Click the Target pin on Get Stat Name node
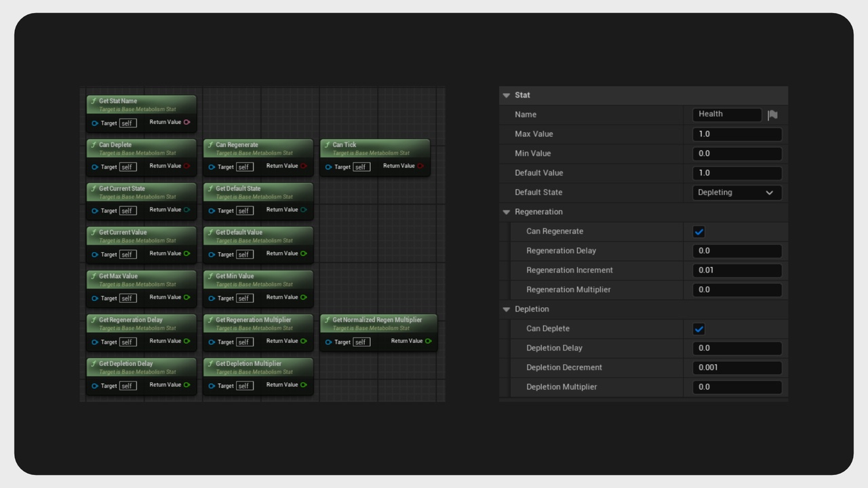 tap(95, 123)
